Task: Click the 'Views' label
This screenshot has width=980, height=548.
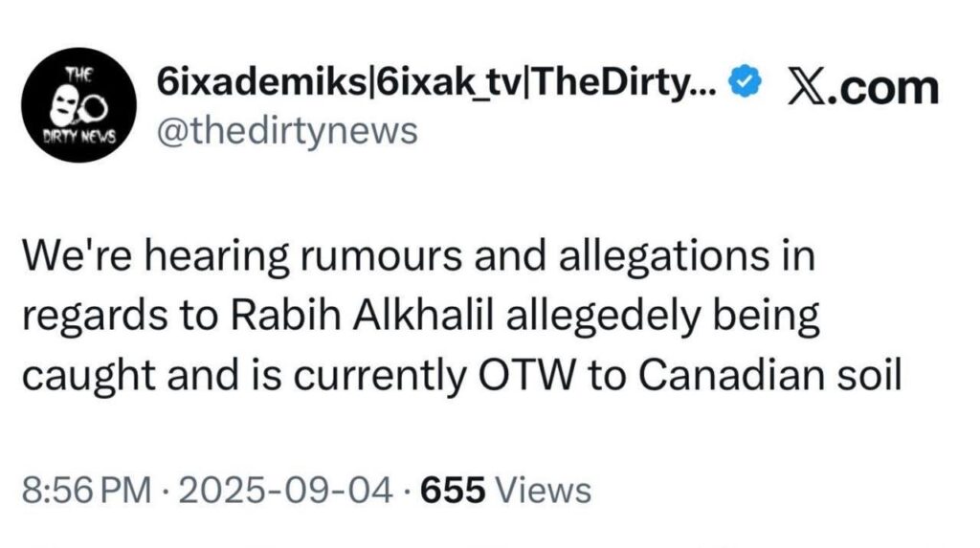Action: pyautogui.click(x=543, y=490)
